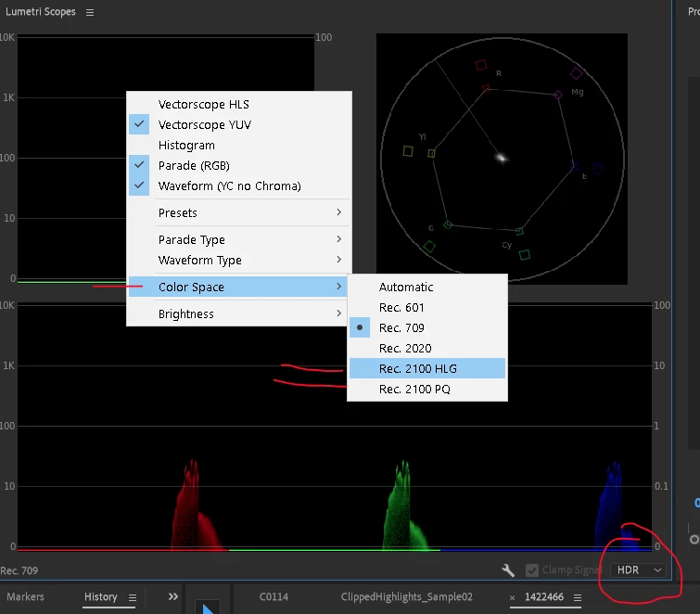700x614 pixels.
Task: Select the 1422466 sequence tab
Action: (x=543, y=597)
